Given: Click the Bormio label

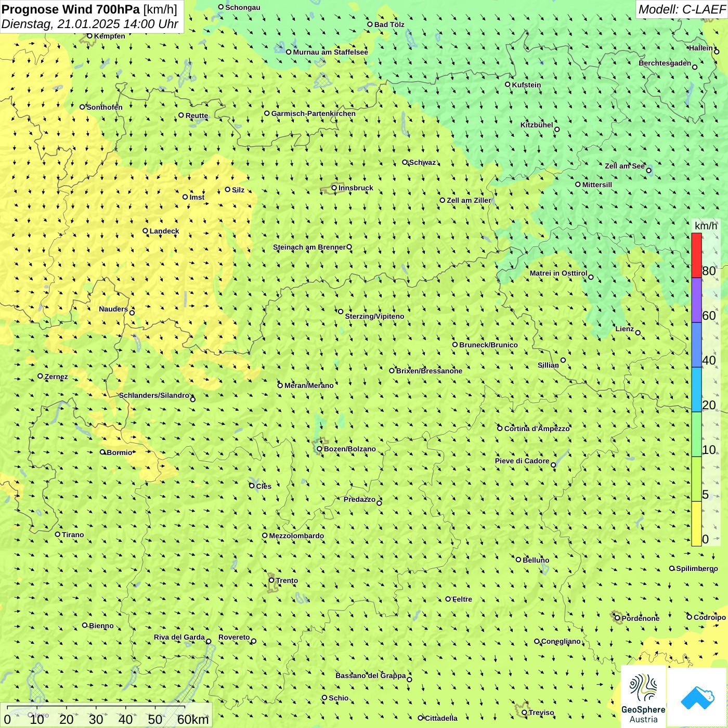Looking at the screenshot, I should tap(120, 452).
